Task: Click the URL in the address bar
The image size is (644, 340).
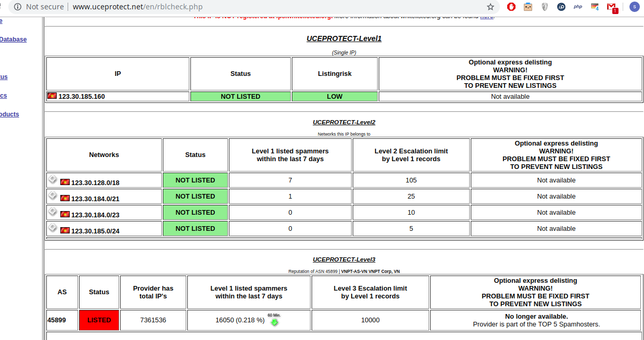Action: coord(137,7)
